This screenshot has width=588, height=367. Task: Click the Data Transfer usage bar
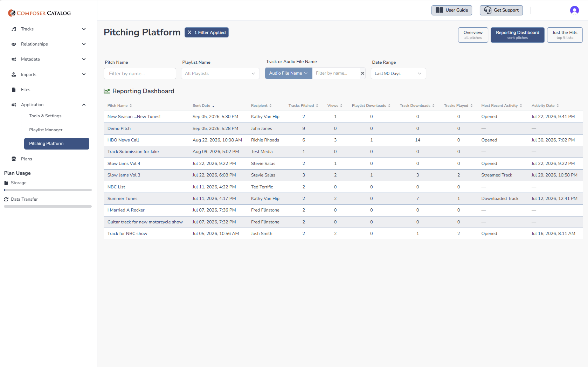pos(48,207)
